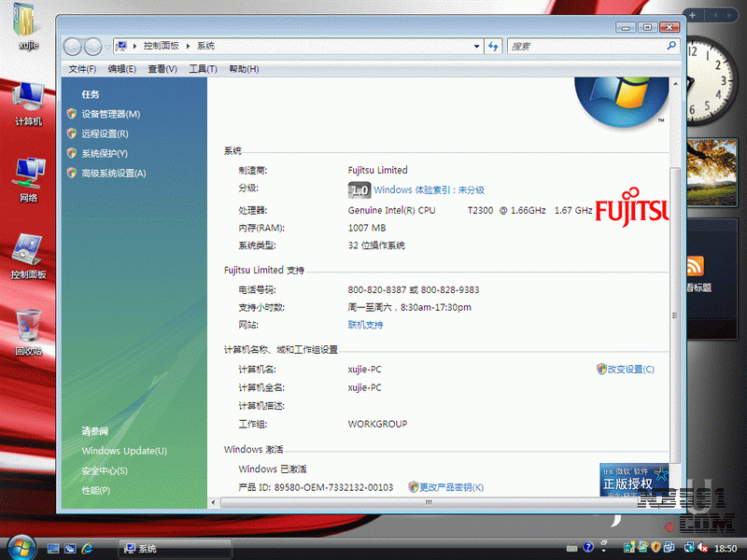Screen dimensions: 747x560
Task: Click the 更改产品密钥(K) change product key link
Action: (x=451, y=487)
